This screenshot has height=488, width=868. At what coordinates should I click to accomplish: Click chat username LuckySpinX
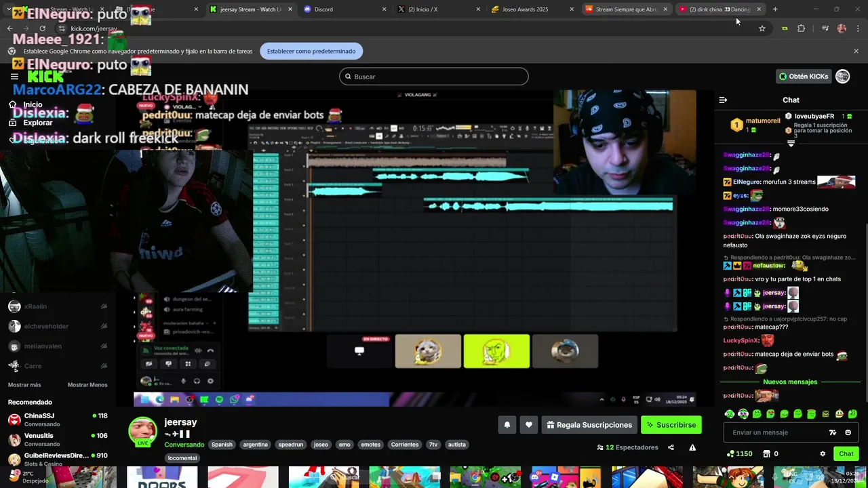(x=741, y=340)
